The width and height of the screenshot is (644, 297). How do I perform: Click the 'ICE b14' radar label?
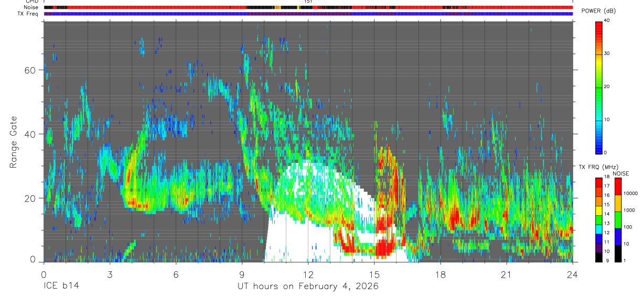(x=61, y=287)
